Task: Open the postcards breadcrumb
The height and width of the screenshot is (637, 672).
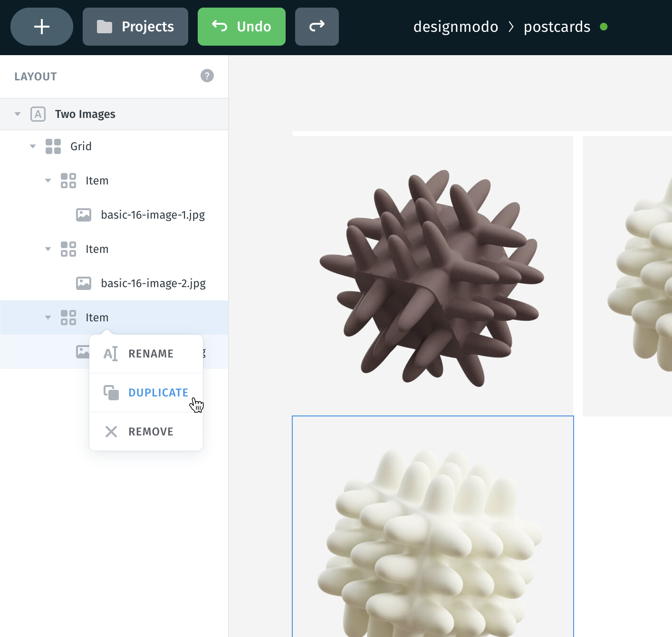Action: (x=557, y=27)
